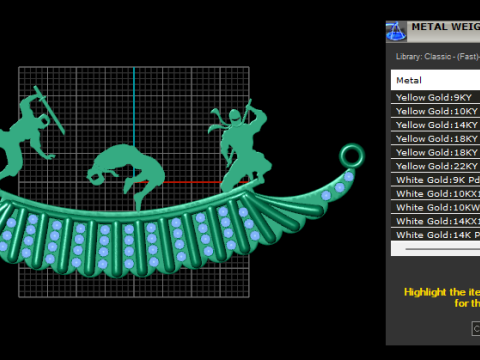Pick the gem nearest the bail ring
Screen dimensions: 480x360
coord(349,176)
